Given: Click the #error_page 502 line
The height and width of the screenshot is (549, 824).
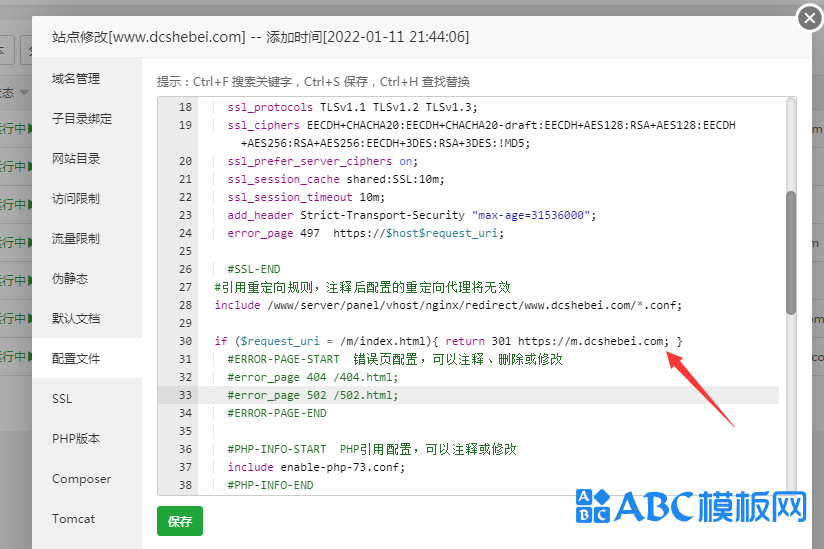Looking at the screenshot, I should (313, 395).
